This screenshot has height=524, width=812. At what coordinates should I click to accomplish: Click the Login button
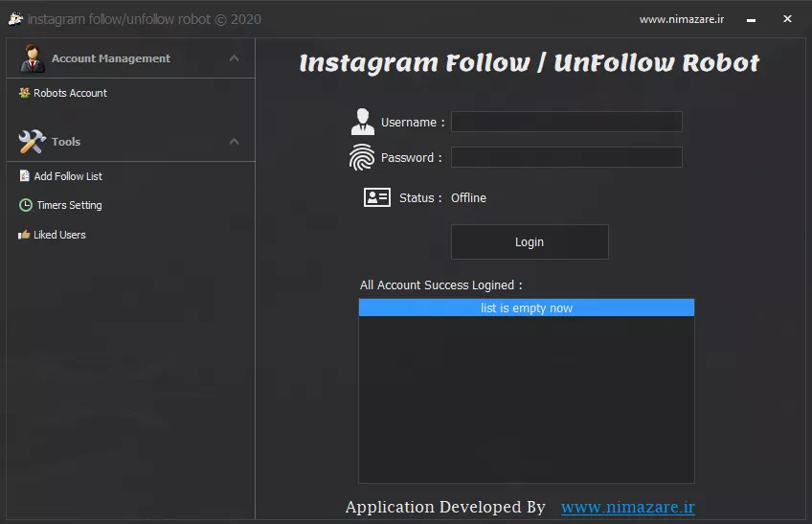530,242
